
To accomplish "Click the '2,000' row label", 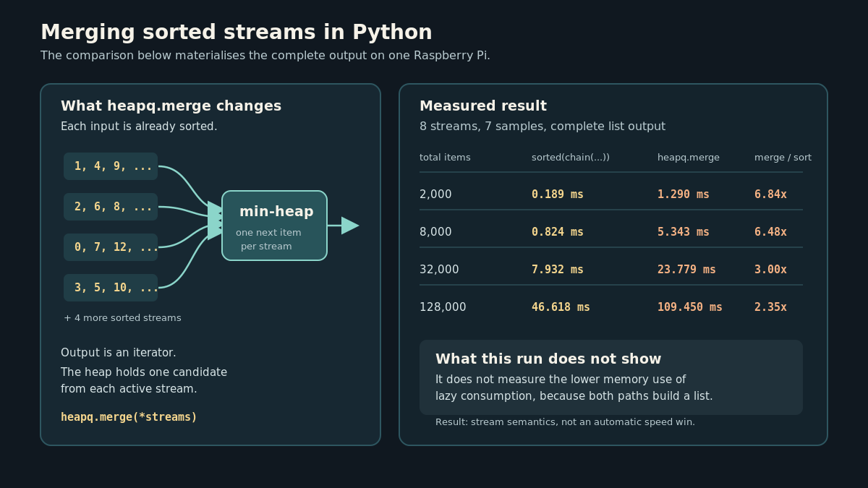I will pyautogui.click(x=435, y=194).
